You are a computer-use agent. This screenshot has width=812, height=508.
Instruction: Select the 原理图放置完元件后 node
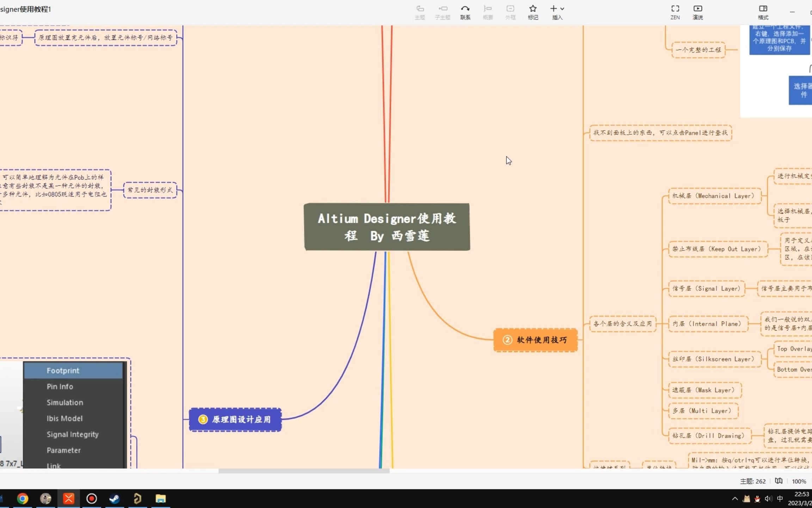coord(106,37)
